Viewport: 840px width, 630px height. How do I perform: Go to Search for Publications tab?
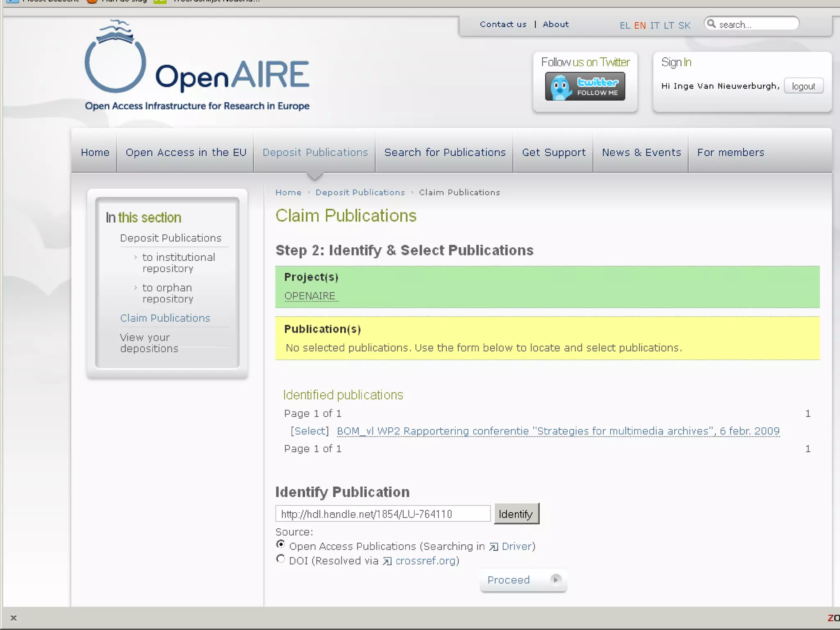point(445,152)
